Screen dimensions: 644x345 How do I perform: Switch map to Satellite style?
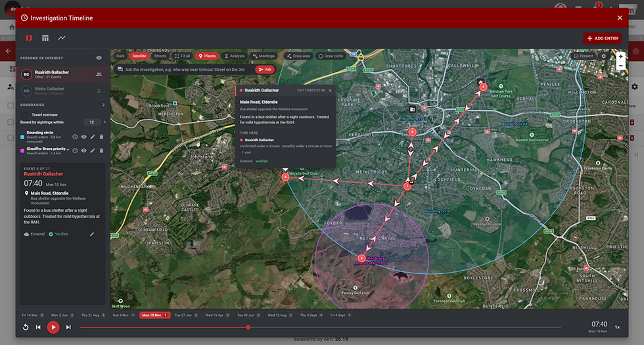[x=139, y=56]
